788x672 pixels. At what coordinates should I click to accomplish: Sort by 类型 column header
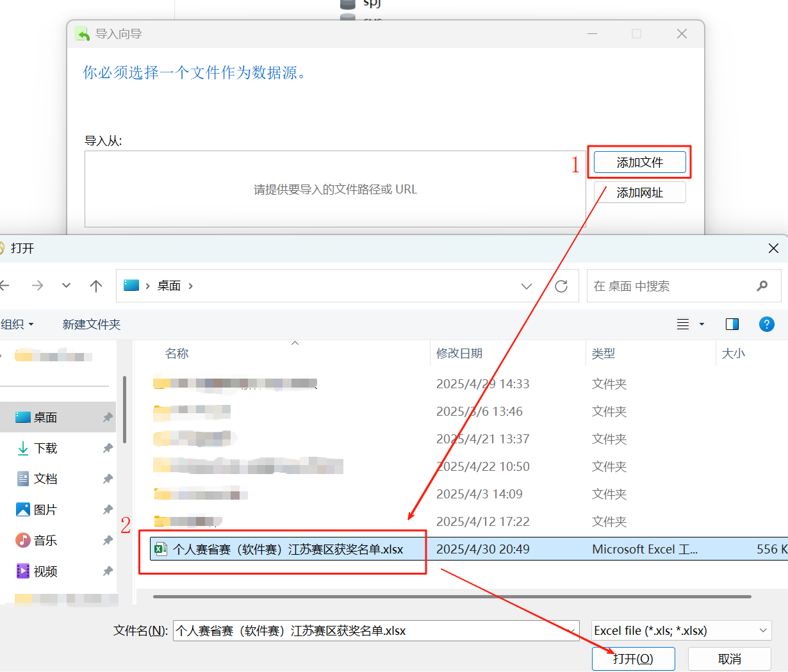pos(603,353)
